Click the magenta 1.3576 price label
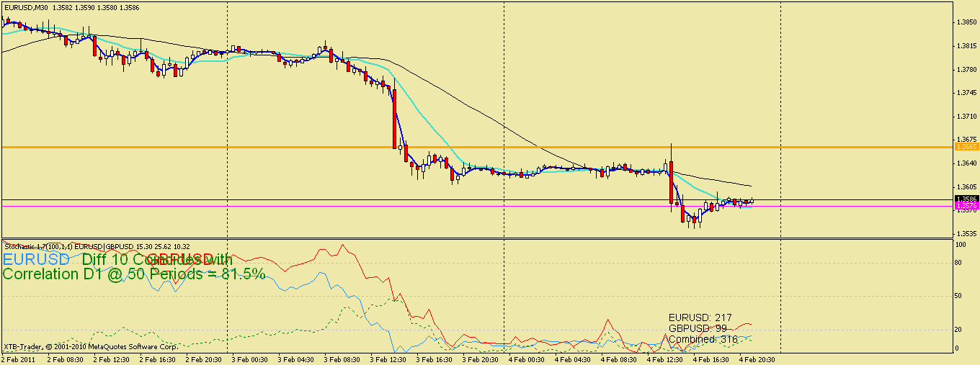 coord(965,206)
